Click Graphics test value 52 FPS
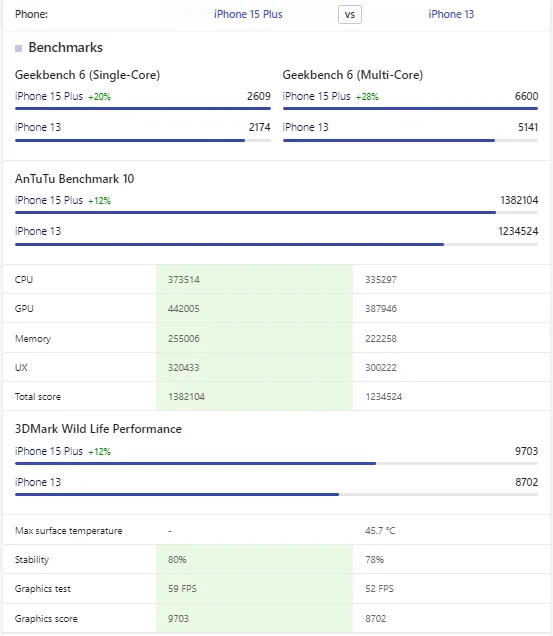 coord(379,589)
